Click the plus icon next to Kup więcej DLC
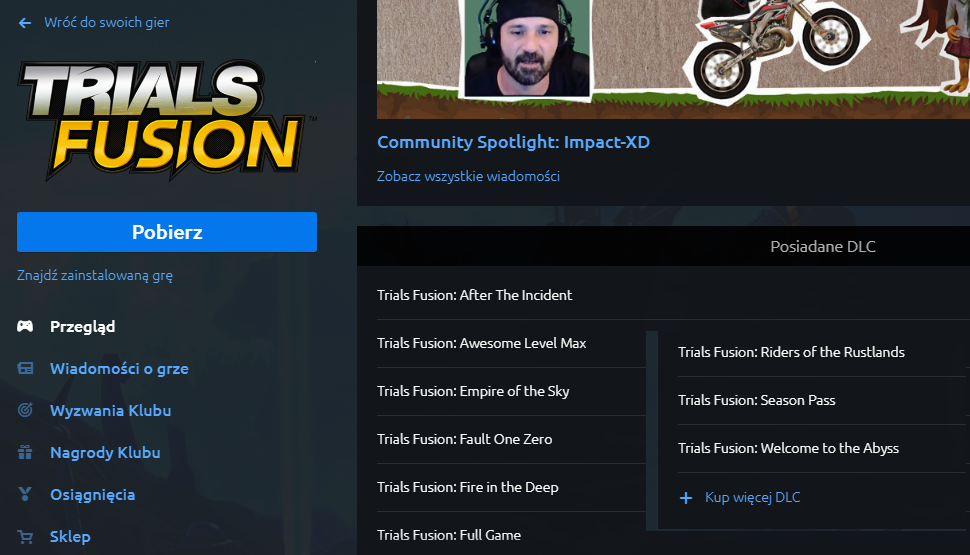Image resolution: width=970 pixels, height=555 pixels. point(685,497)
